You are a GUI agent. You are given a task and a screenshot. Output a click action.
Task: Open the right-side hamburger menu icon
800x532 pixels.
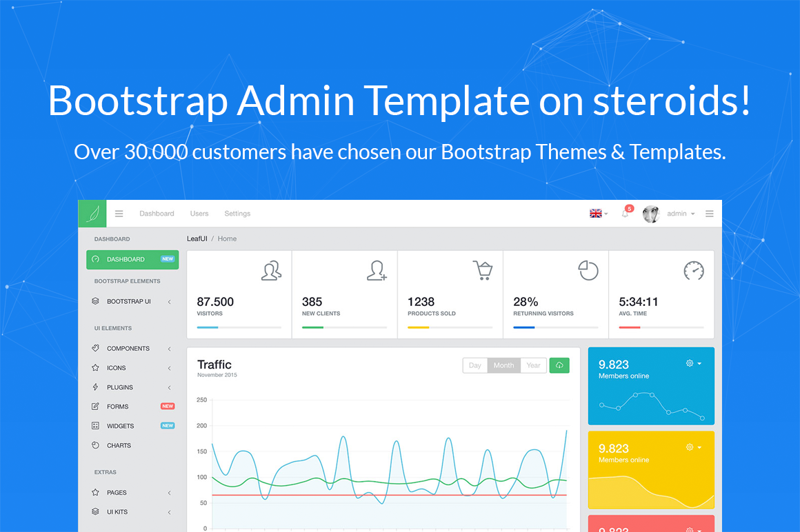pyautogui.click(x=709, y=214)
